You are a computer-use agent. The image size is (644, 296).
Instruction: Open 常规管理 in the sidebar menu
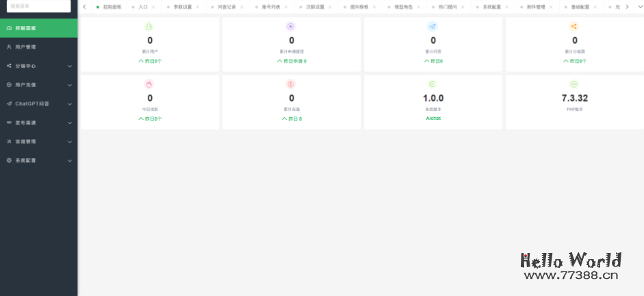pyautogui.click(x=38, y=142)
